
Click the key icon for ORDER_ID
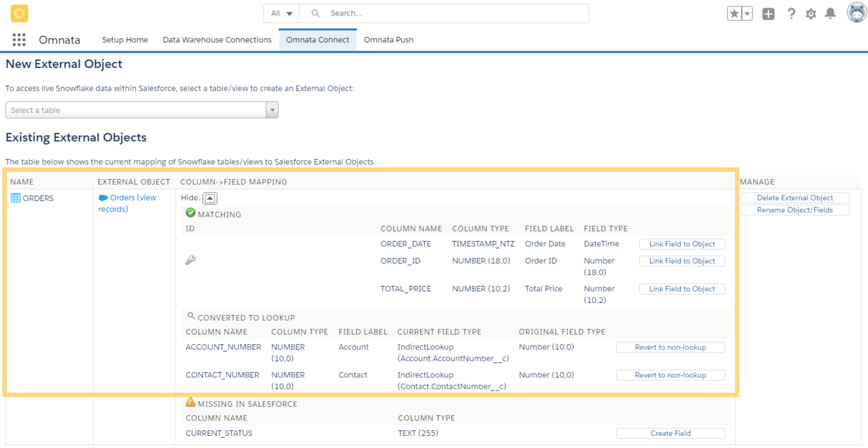(x=190, y=260)
